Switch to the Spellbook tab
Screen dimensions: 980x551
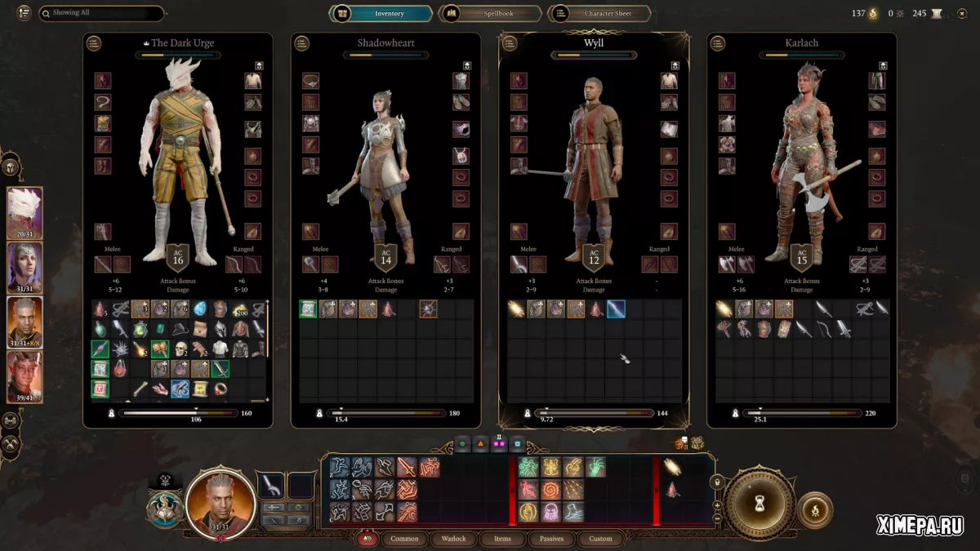[x=490, y=14]
